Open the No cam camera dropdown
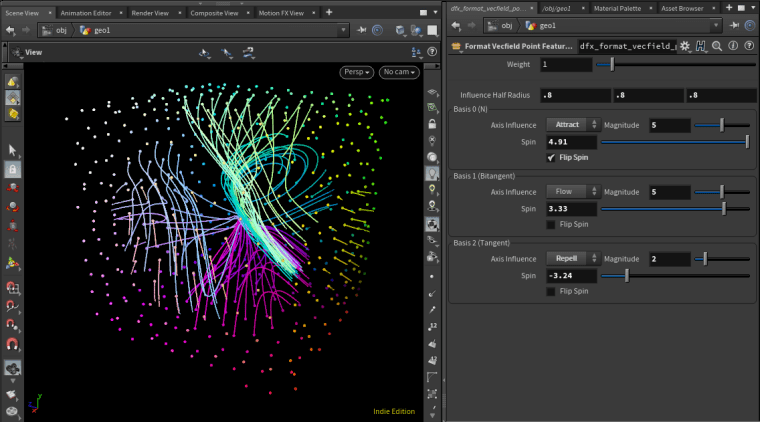 [399, 73]
